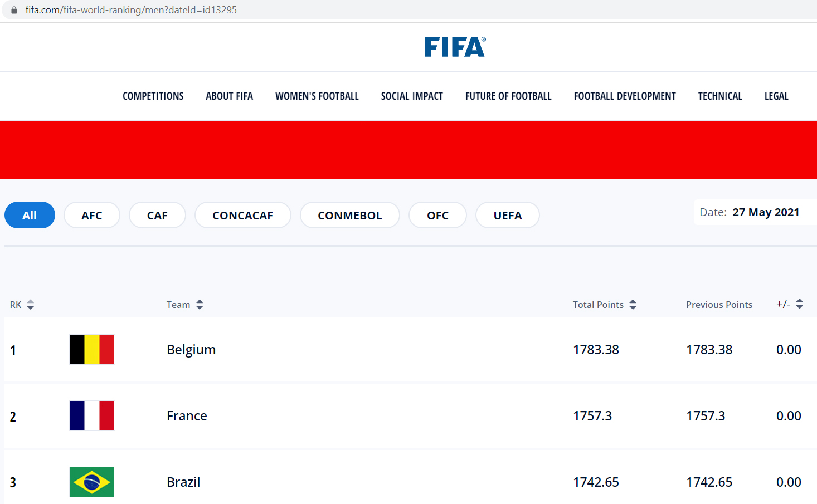Image resolution: width=817 pixels, height=504 pixels.
Task: Click the FIFA logo
Action: [455, 47]
